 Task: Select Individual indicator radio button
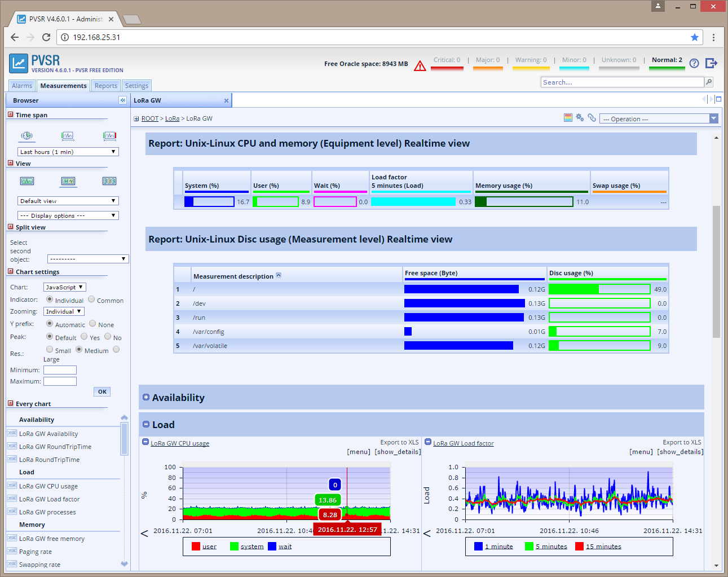[x=50, y=299]
